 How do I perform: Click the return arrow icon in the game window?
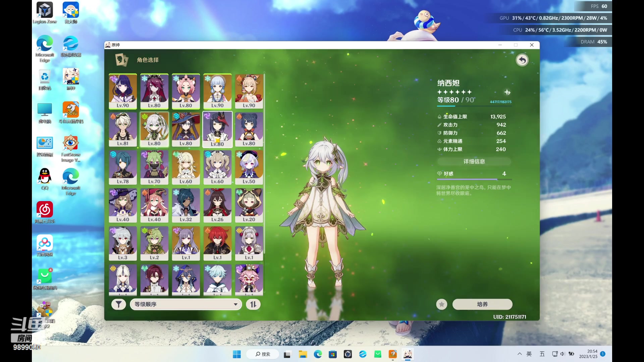522,60
